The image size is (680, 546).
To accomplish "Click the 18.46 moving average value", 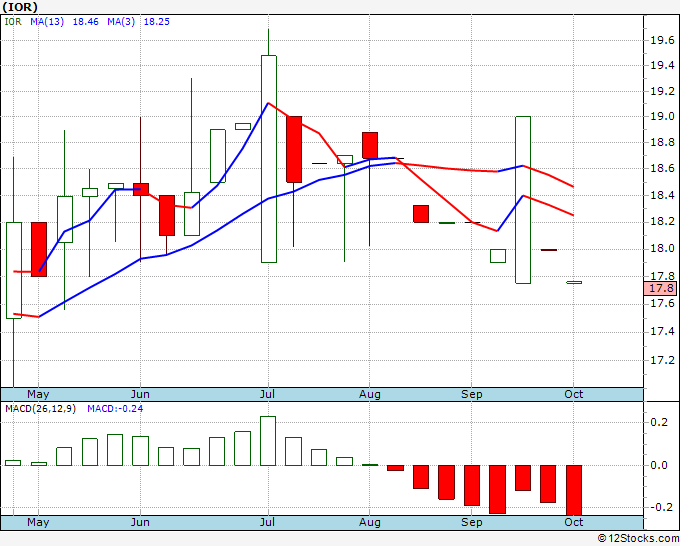I will [85, 22].
